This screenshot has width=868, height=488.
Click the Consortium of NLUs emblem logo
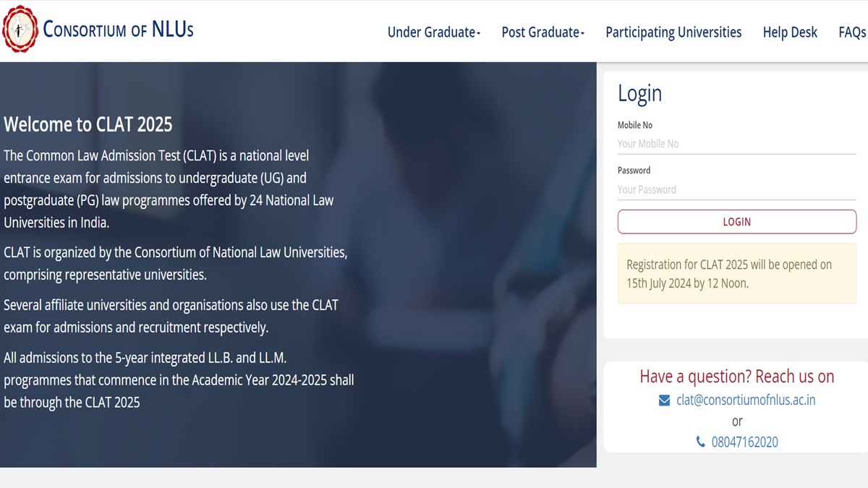pos(18,29)
